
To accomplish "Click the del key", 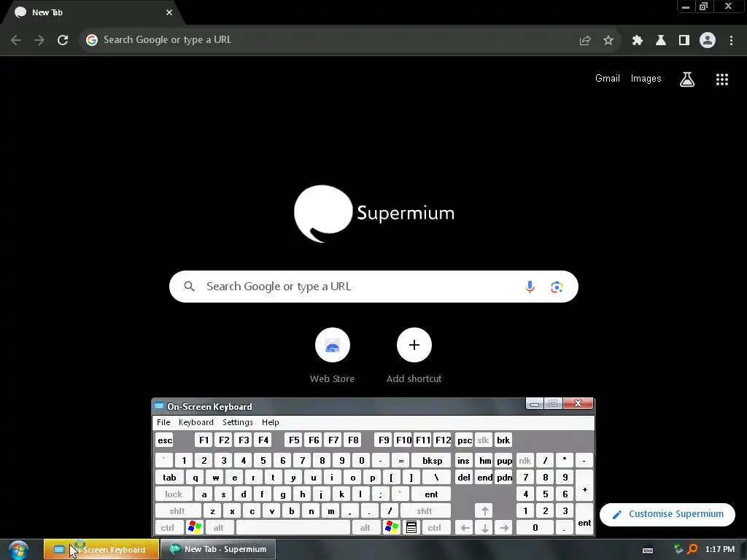I will 464,477.
